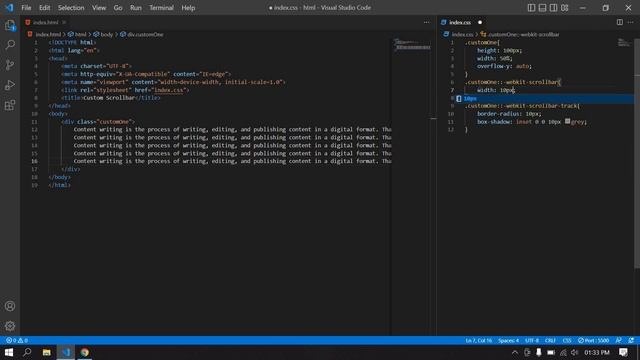The image size is (640, 360).
Task: Open More Actions for index.css editor
Action: [x=631, y=22]
